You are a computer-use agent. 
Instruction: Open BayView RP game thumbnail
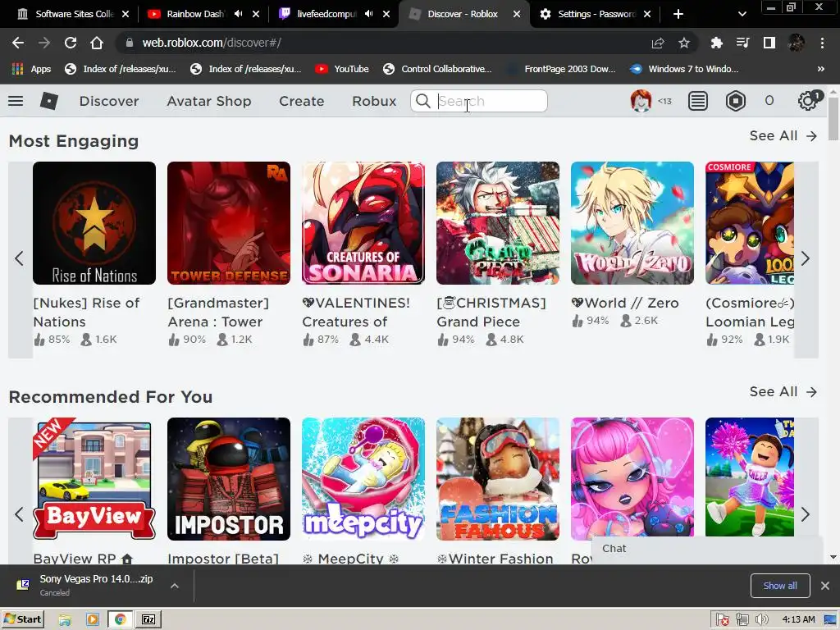(94, 479)
